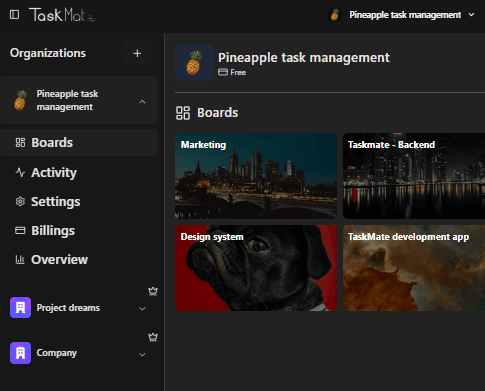Click the Boards section grid icon in main area
The height and width of the screenshot is (391, 485).
(x=183, y=113)
